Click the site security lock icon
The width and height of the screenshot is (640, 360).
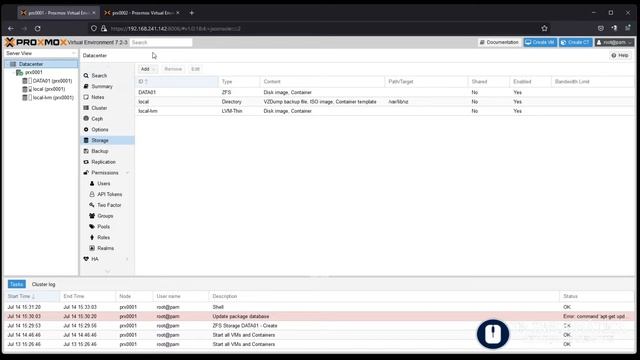click(x=104, y=29)
